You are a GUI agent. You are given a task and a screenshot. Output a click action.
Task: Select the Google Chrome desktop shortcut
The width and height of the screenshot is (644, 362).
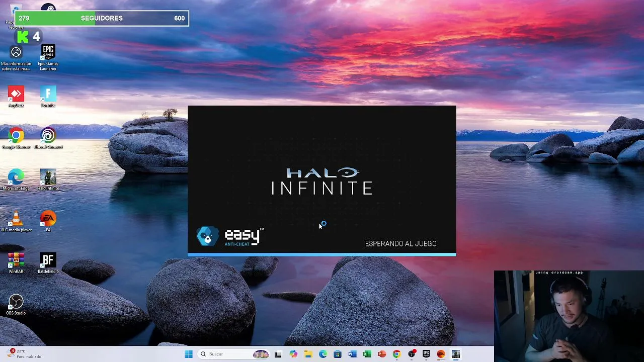tap(16, 138)
